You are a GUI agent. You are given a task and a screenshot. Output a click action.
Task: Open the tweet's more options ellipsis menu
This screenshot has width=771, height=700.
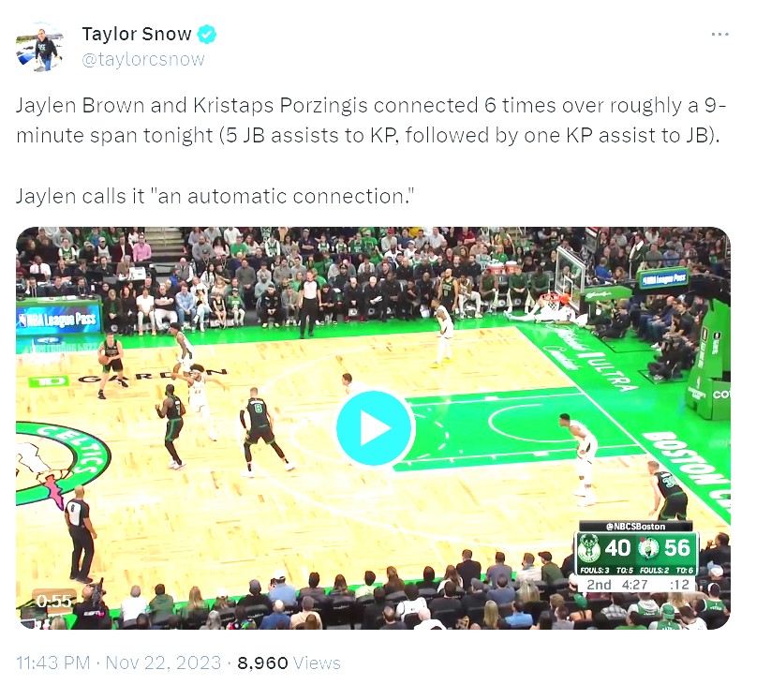719,34
